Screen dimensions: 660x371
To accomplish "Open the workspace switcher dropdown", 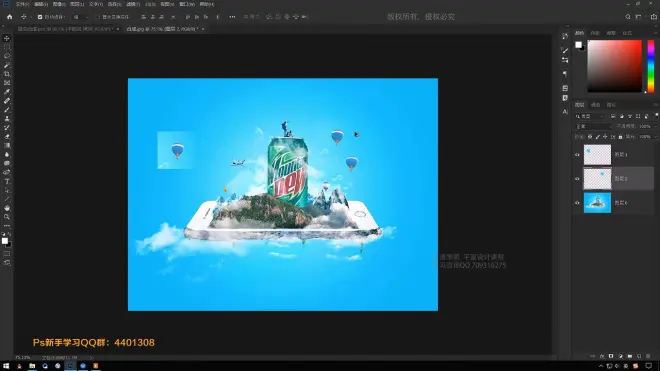I will (639, 17).
